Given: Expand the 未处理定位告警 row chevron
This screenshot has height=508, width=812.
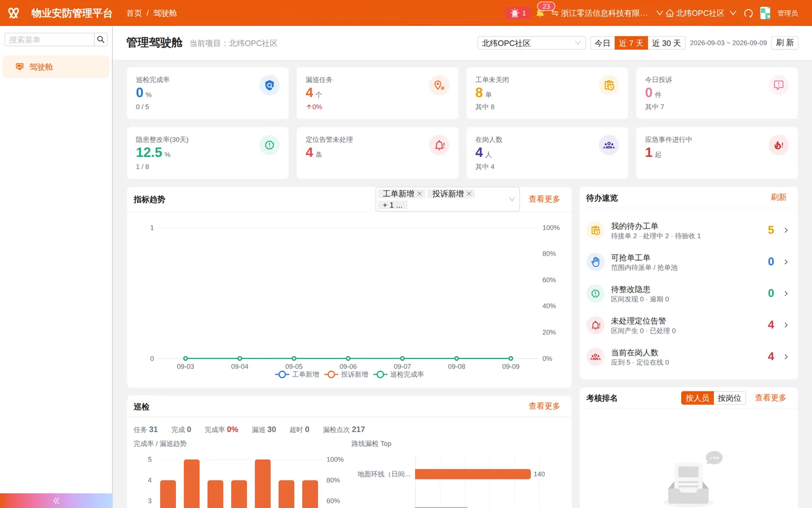Looking at the screenshot, I should [x=786, y=325].
